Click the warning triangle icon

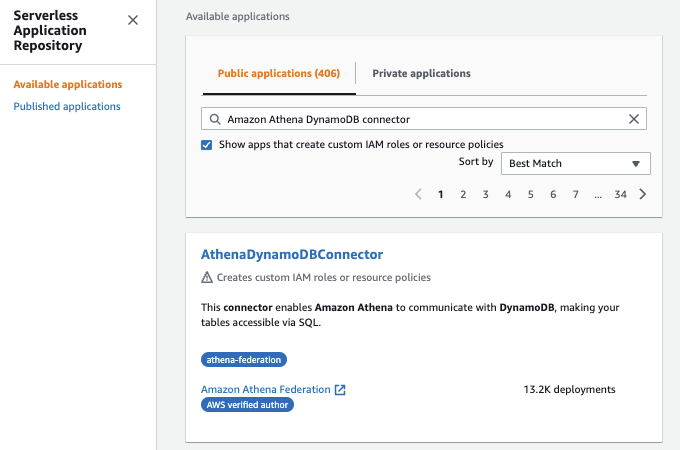(207, 277)
